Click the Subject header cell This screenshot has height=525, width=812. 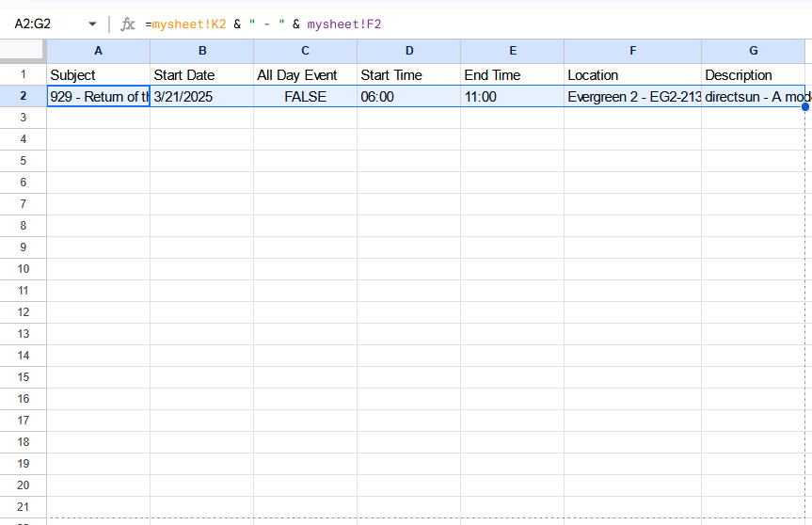pyautogui.click(x=99, y=75)
